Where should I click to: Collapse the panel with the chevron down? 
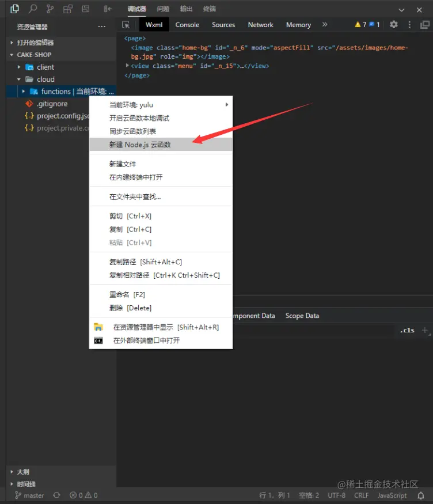click(x=401, y=10)
